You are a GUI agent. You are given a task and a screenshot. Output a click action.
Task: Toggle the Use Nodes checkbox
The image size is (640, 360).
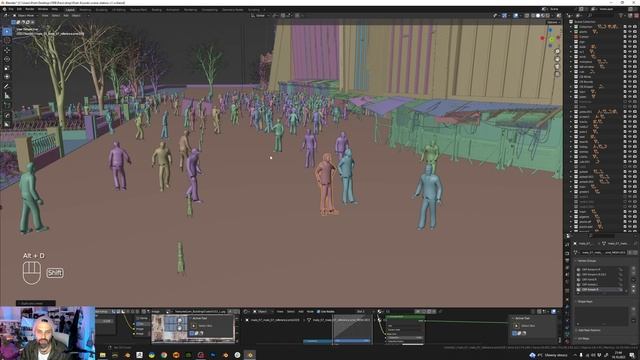(x=318, y=311)
